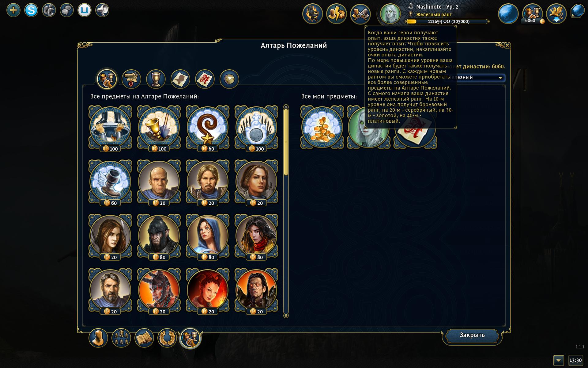
Task: Select the goblet category tab icon
Action: (156, 79)
